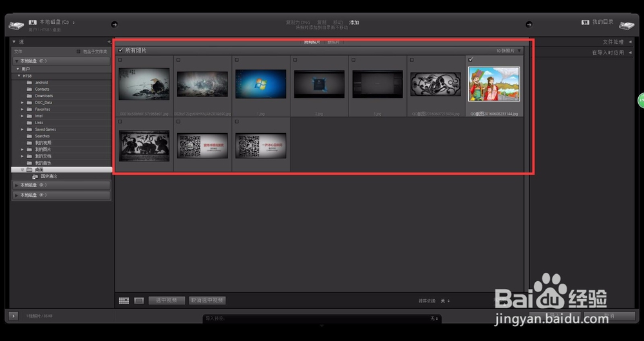The width and height of the screenshot is (644, 341).
Task: Check the box for the black lotus carving photo
Action: (x=120, y=122)
